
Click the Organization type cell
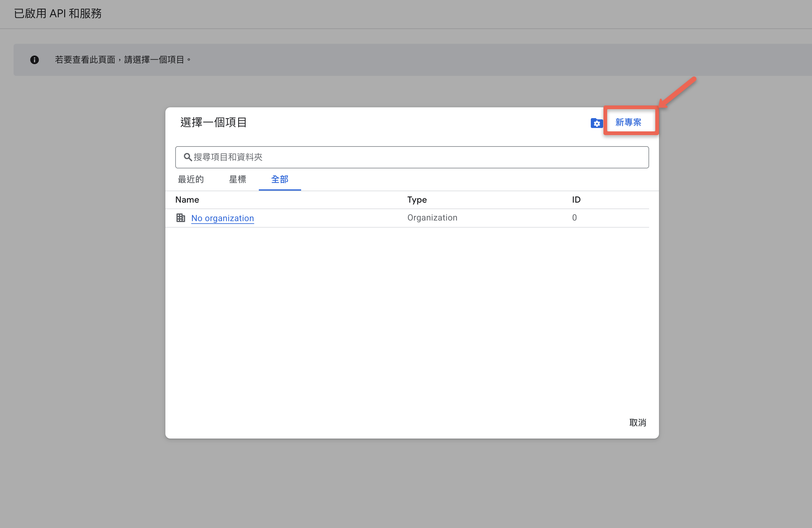coord(432,218)
